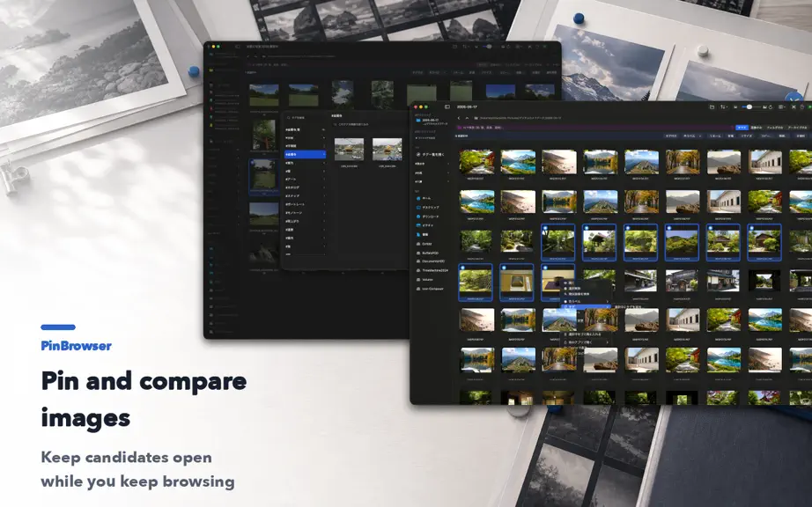Expand the #アート tag row chevron
The height and width of the screenshot is (507, 812).
[324, 180]
